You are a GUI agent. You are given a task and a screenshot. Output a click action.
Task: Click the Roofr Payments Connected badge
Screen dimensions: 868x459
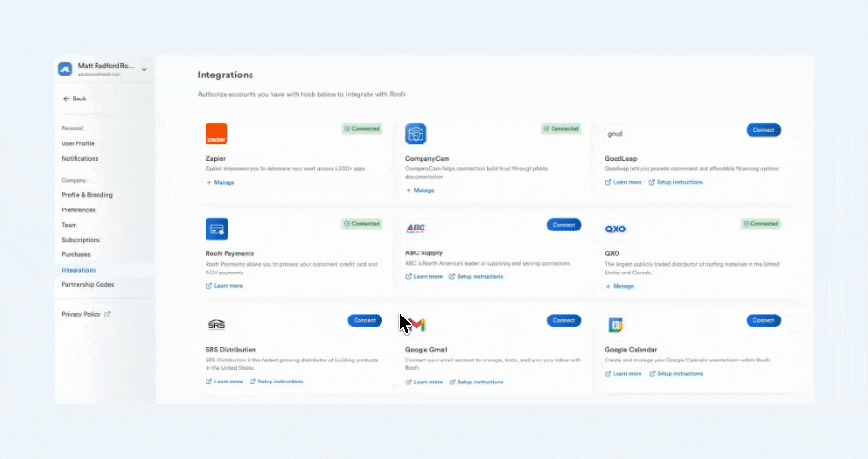point(362,224)
